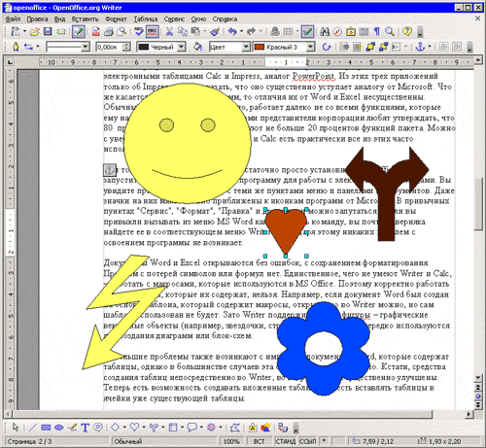Open the Navigator compass icon
486x448 pixels.
point(337,31)
